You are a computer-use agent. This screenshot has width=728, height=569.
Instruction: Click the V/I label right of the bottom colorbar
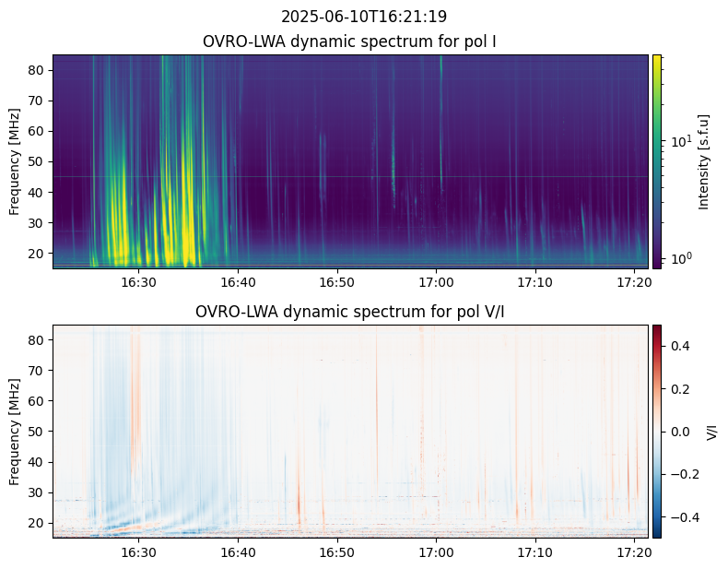711,431
